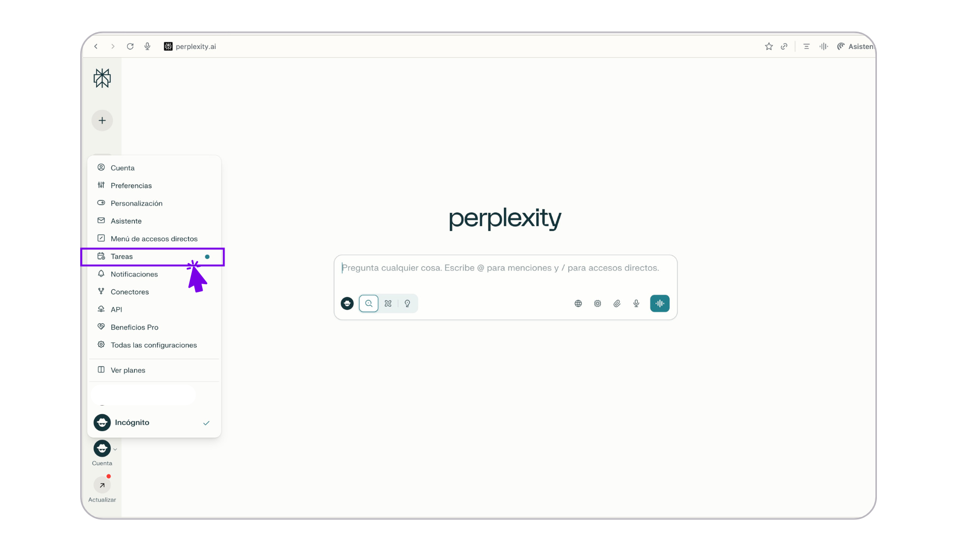
Task: Click Ver planes link
Action: pos(128,370)
